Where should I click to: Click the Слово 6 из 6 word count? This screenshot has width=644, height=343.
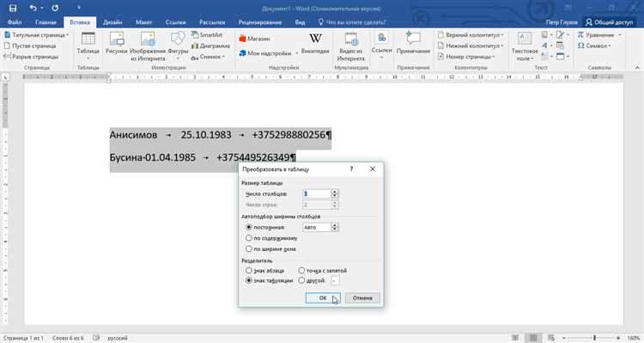tap(68, 338)
